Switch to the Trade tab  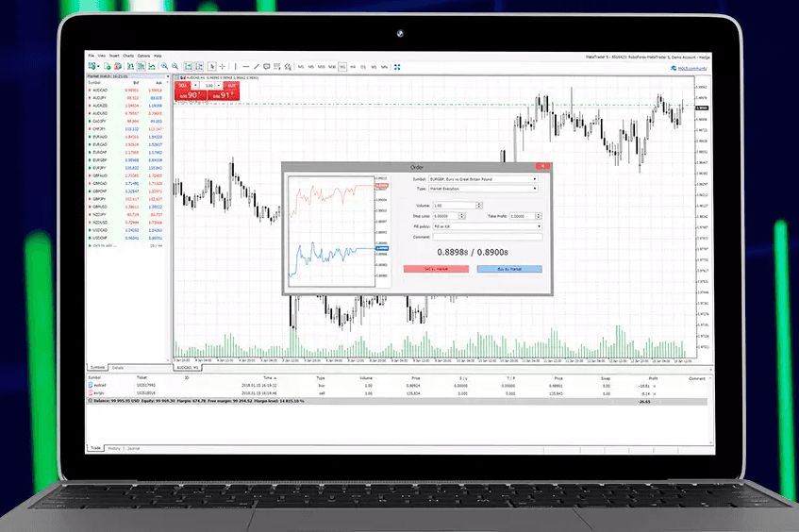[95, 448]
